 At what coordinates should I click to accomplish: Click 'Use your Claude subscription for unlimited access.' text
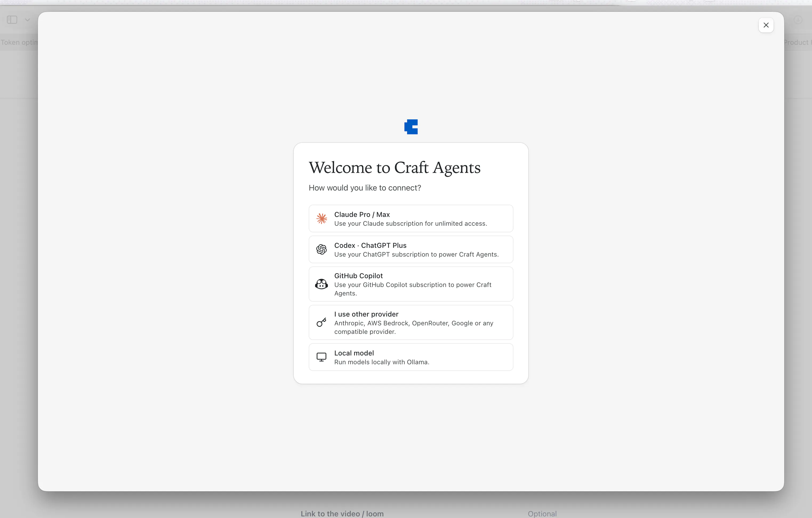411,224
